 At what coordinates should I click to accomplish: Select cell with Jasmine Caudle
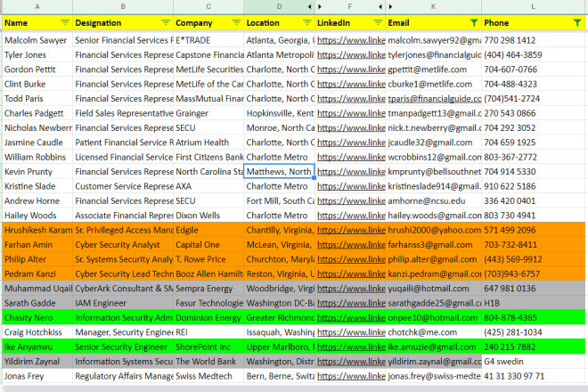click(37, 143)
